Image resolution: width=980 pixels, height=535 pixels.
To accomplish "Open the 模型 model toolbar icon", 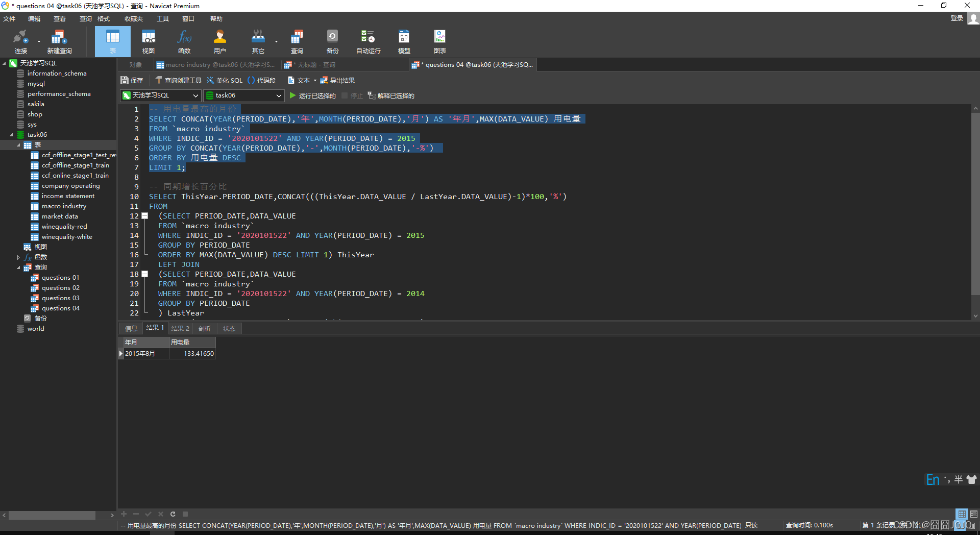I will click(404, 41).
